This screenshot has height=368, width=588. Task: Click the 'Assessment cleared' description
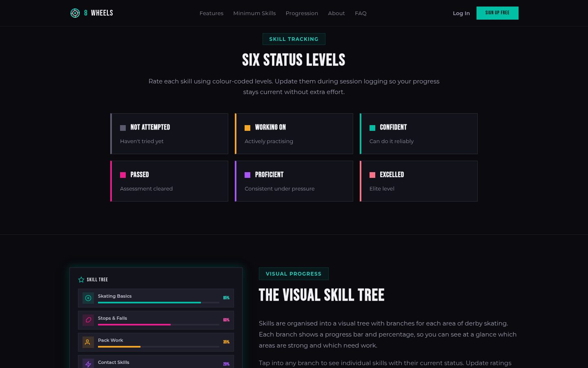(x=146, y=188)
